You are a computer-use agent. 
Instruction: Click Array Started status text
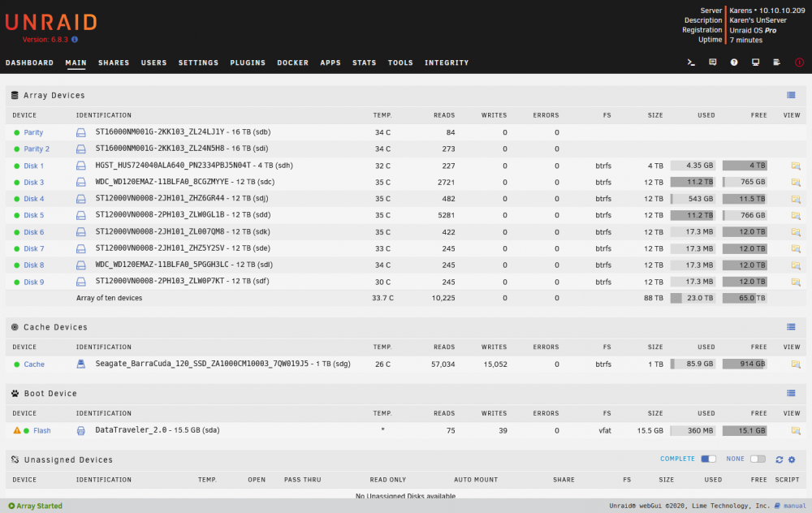(x=39, y=506)
